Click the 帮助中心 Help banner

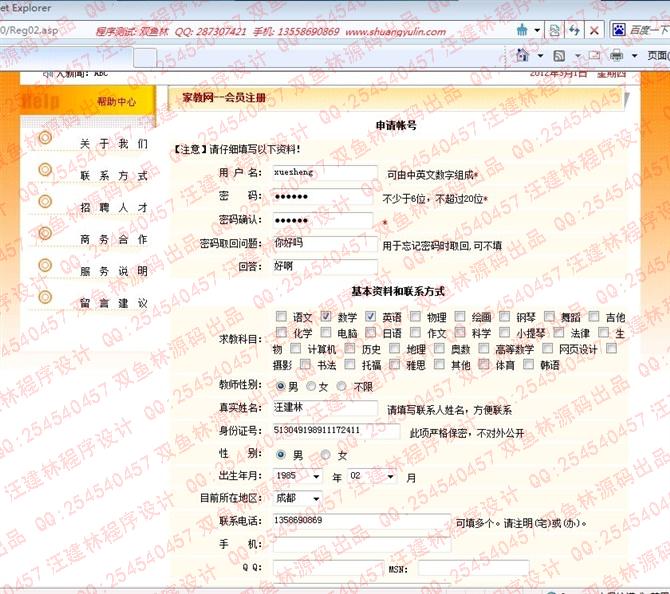(x=88, y=101)
